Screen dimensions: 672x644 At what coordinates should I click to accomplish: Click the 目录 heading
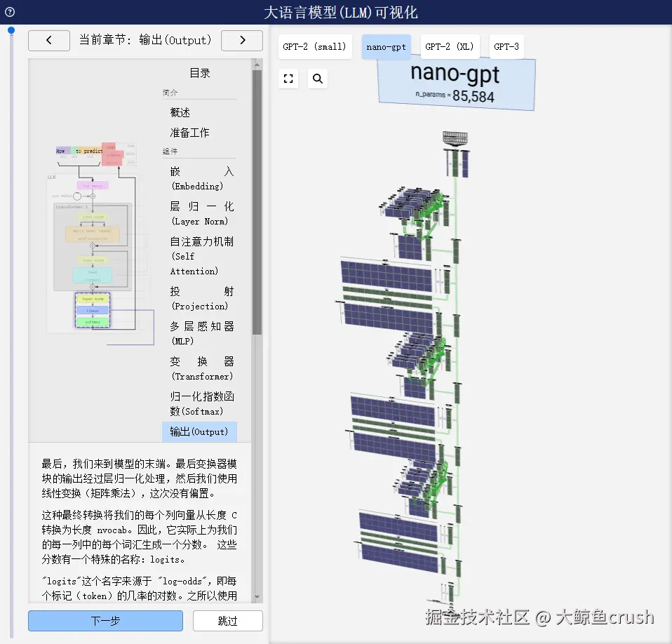(200, 73)
